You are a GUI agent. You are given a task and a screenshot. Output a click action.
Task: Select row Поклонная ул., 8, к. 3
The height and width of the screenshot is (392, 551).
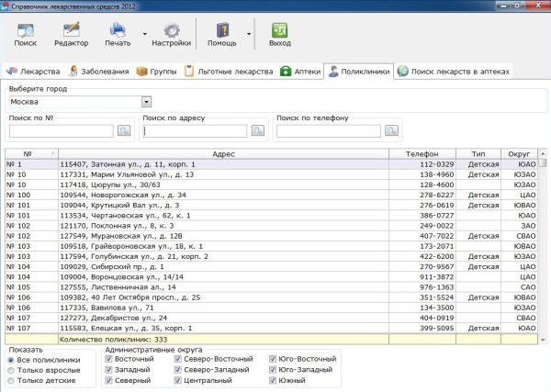click(271, 226)
